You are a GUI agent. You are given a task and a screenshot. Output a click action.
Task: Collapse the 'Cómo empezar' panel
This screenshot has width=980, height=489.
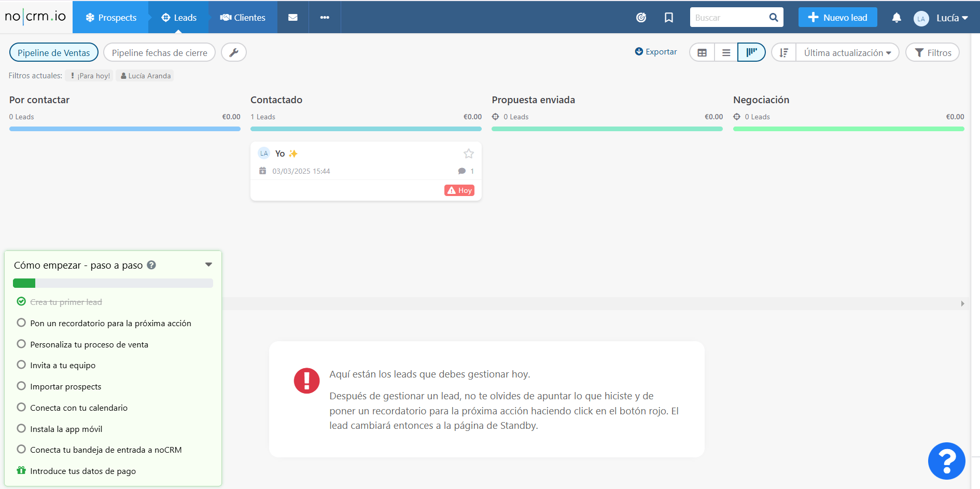coord(208,264)
